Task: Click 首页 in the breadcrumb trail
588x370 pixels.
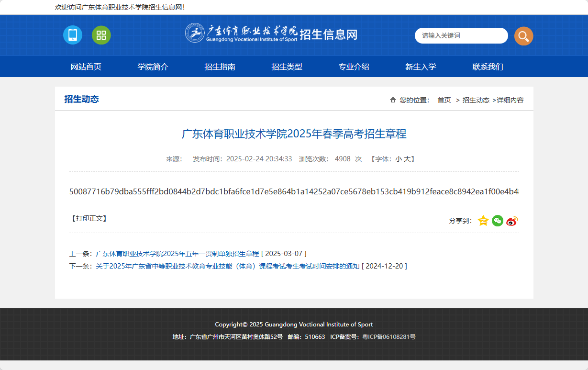Action: [x=444, y=100]
